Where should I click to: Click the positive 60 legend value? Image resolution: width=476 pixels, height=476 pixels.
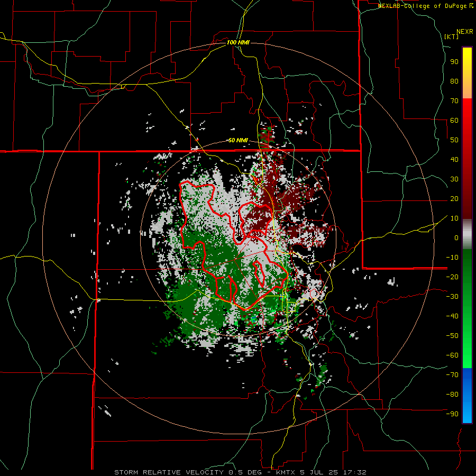point(454,120)
